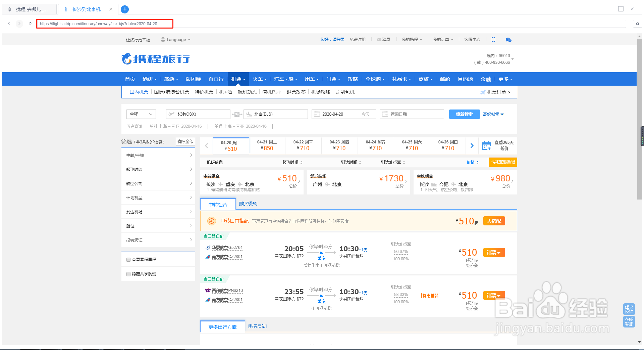
Task: Click 清除全部 filters button
Action: coord(185,142)
